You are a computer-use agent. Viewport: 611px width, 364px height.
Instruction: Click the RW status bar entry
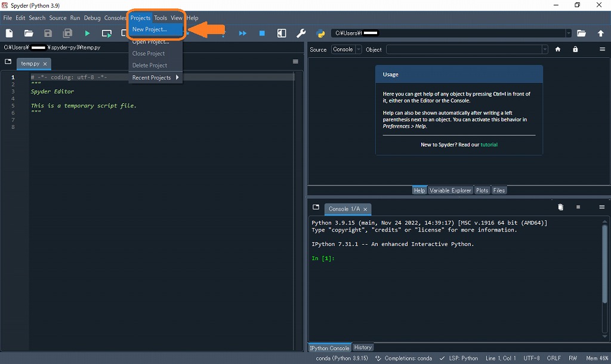click(573, 358)
